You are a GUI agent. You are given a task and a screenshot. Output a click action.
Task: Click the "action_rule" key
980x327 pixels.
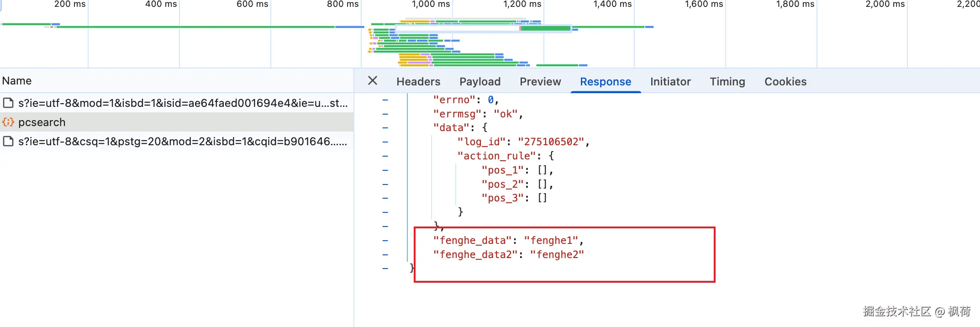(496, 156)
